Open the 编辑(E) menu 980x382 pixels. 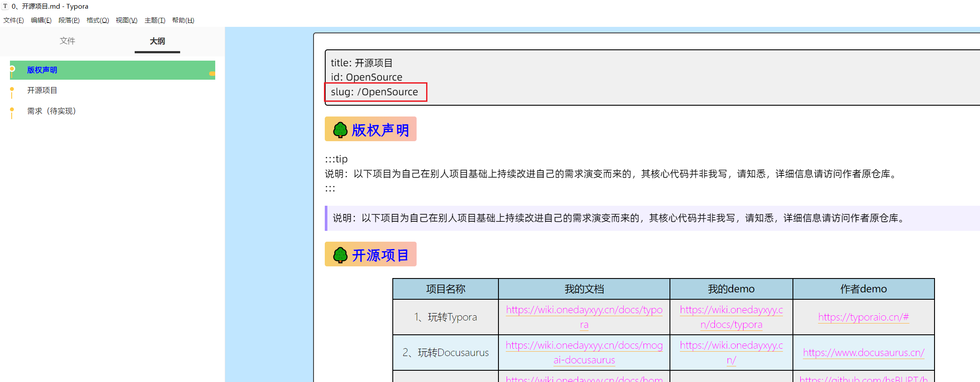(41, 20)
